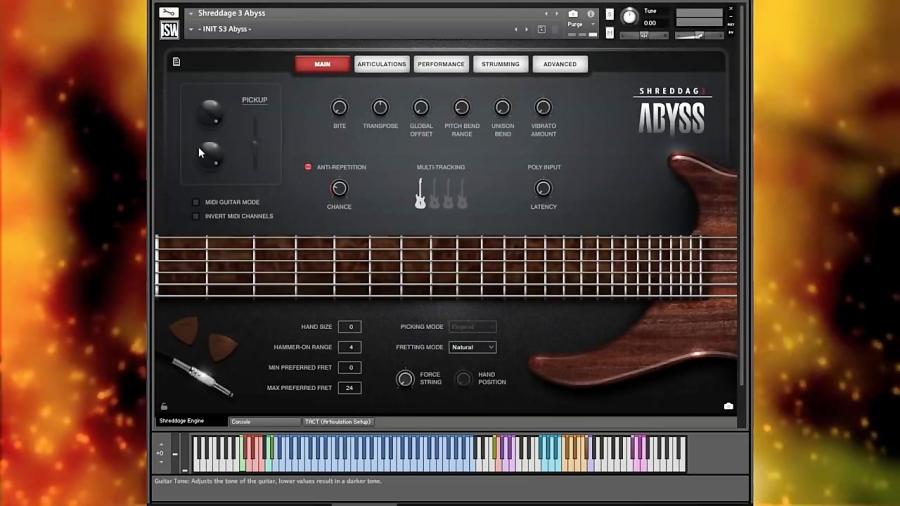Click the header pan slider

click(x=644, y=36)
